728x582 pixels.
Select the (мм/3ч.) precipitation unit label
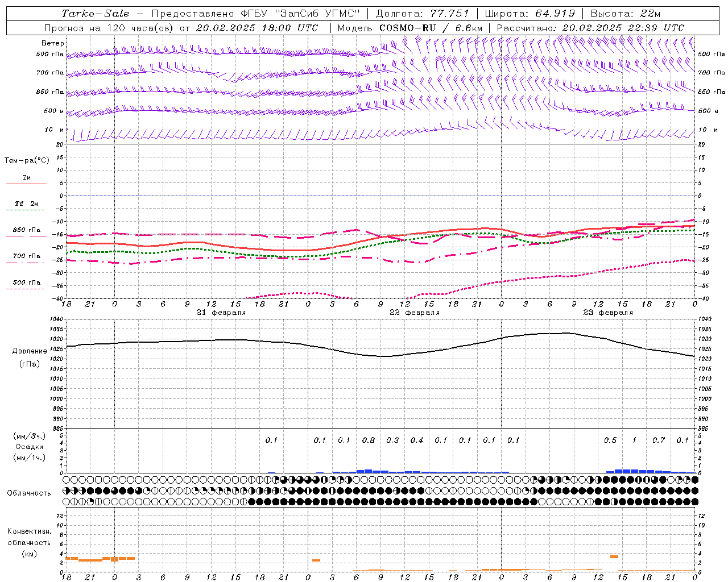pyautogui.click(x=30, y=436)
